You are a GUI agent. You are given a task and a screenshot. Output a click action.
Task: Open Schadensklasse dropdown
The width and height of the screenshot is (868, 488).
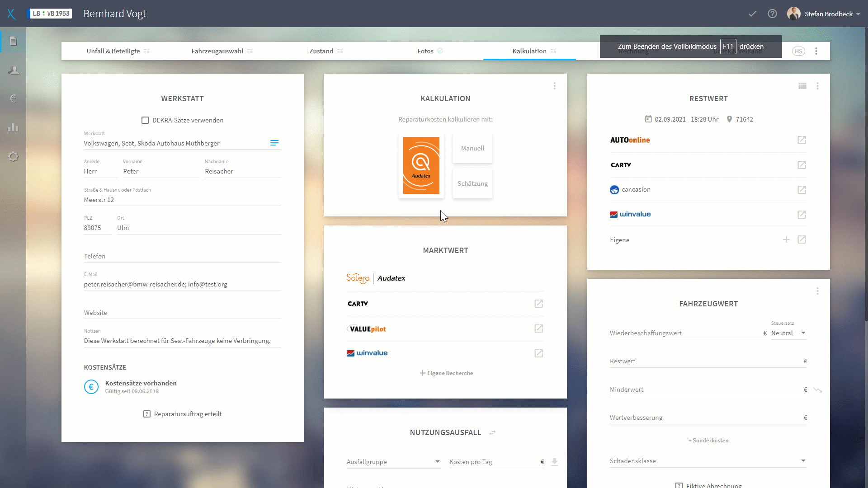click(x=708, y=461)
